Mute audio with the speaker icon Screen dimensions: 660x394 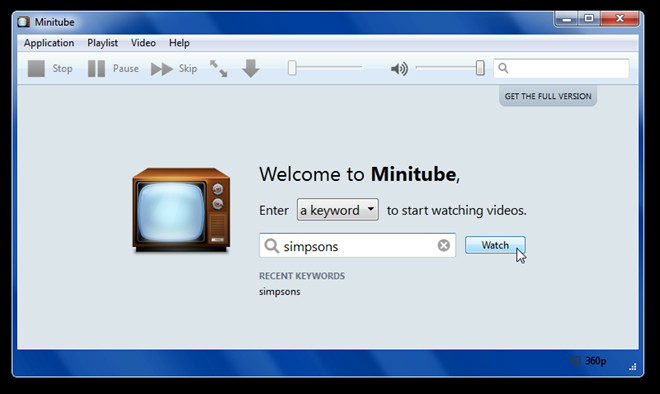pos(399,69)
